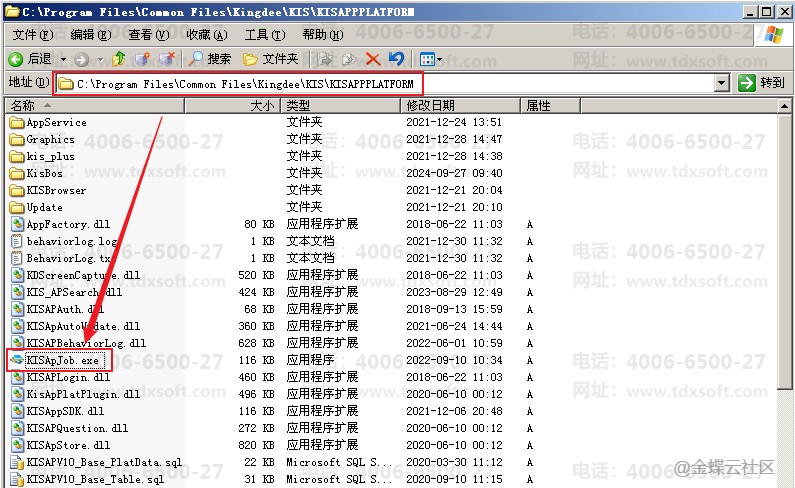The image size is (795, 488).
Task: Select the KISApJob.exe application icon
Action: click(17, 360)
